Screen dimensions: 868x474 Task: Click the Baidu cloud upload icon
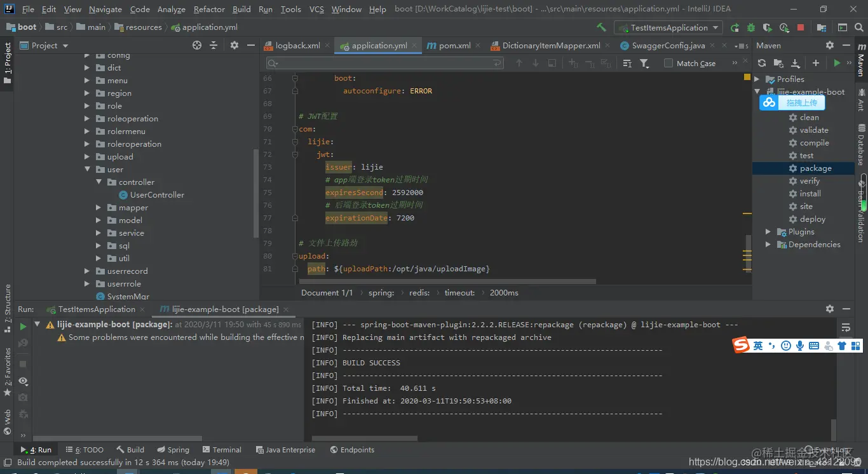(x=770, y=102)
